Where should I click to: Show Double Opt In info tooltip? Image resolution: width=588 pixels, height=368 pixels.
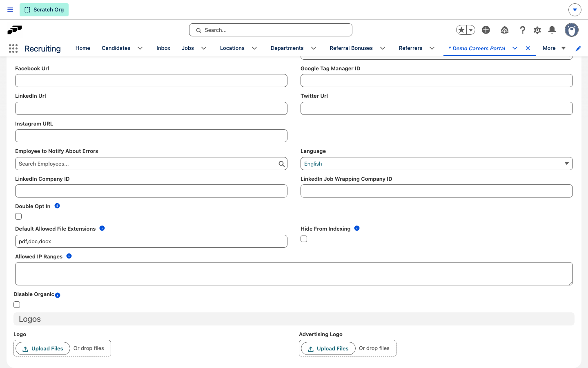tap(57, 206)
